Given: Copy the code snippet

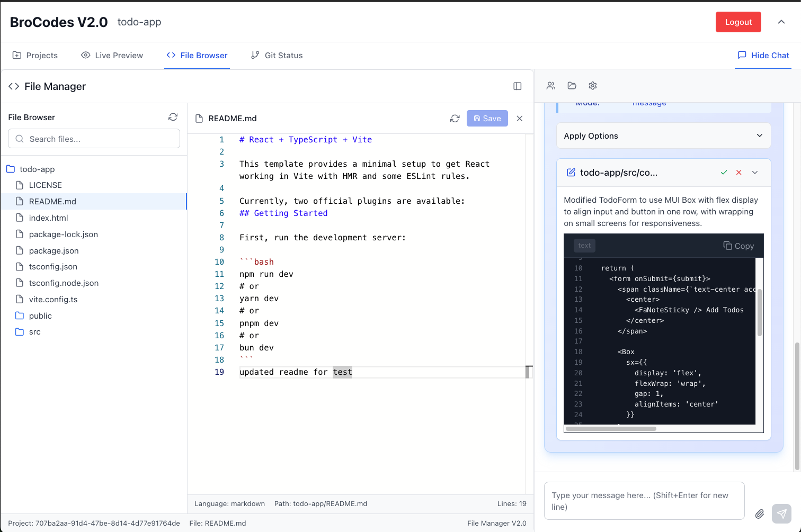Looking at the screenshot, I should click(738, 246).
